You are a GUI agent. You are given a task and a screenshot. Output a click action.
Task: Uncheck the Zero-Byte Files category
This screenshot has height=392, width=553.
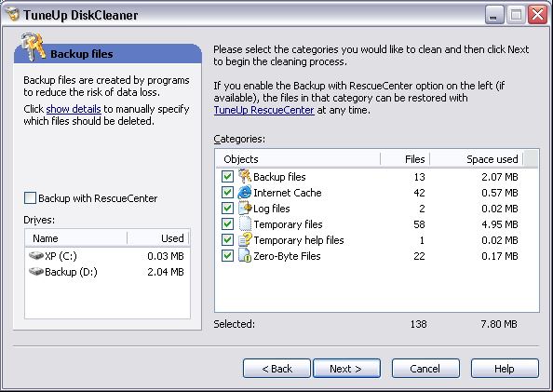point(227,256)
